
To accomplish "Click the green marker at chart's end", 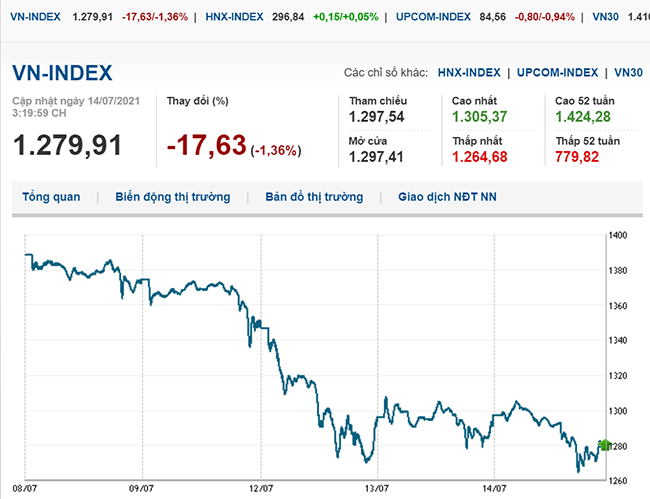I will [x=603, y=444].
